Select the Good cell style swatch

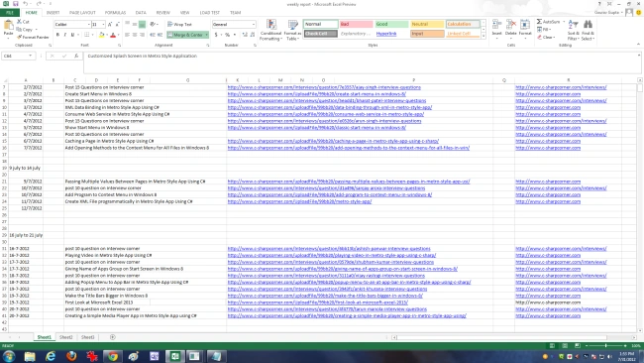point(391,24)
